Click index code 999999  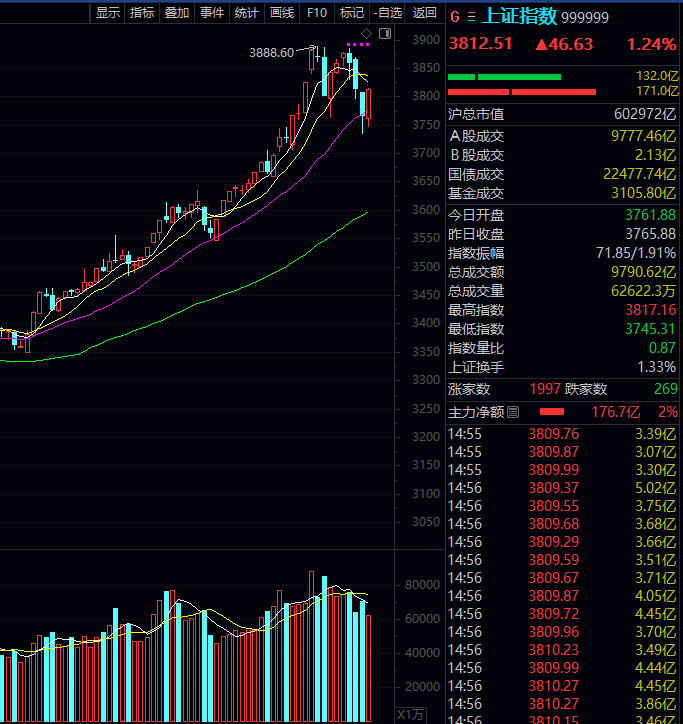585,18
